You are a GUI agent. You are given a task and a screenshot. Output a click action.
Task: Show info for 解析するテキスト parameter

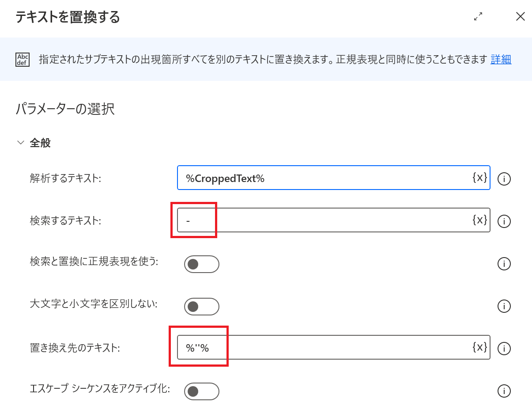[504, 179]
